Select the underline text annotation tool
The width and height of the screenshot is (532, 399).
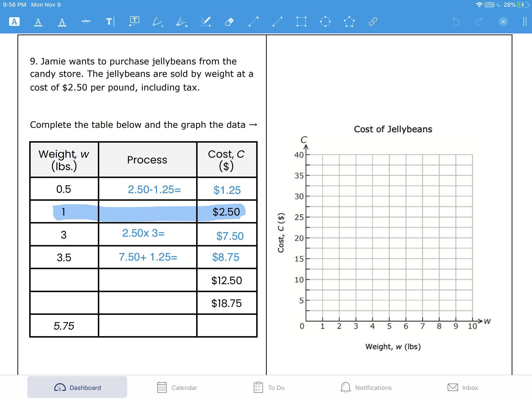[x=38, y=22]
